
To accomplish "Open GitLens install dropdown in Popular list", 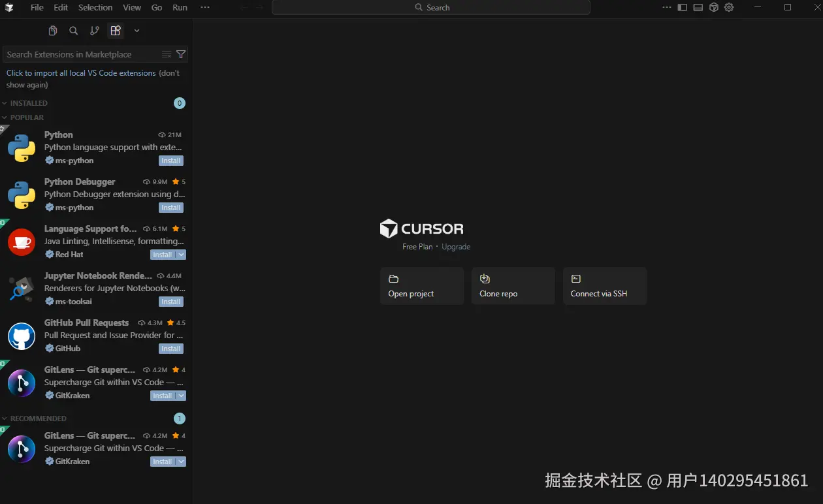I will coord(182,396).
